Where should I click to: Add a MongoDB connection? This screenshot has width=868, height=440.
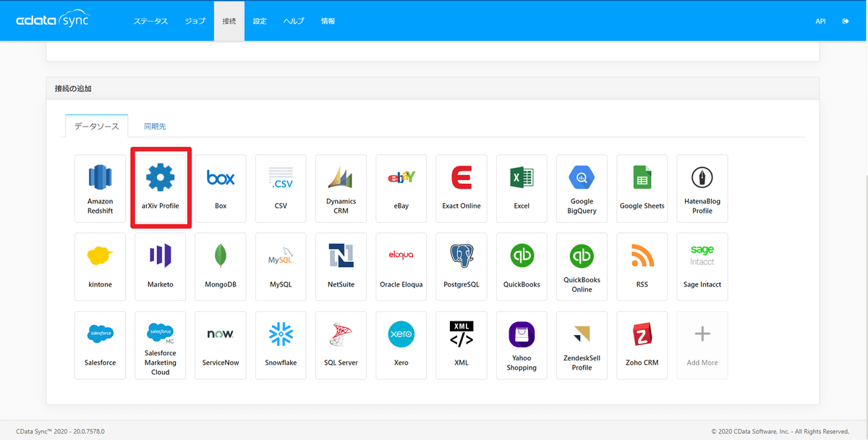(221, 266)
